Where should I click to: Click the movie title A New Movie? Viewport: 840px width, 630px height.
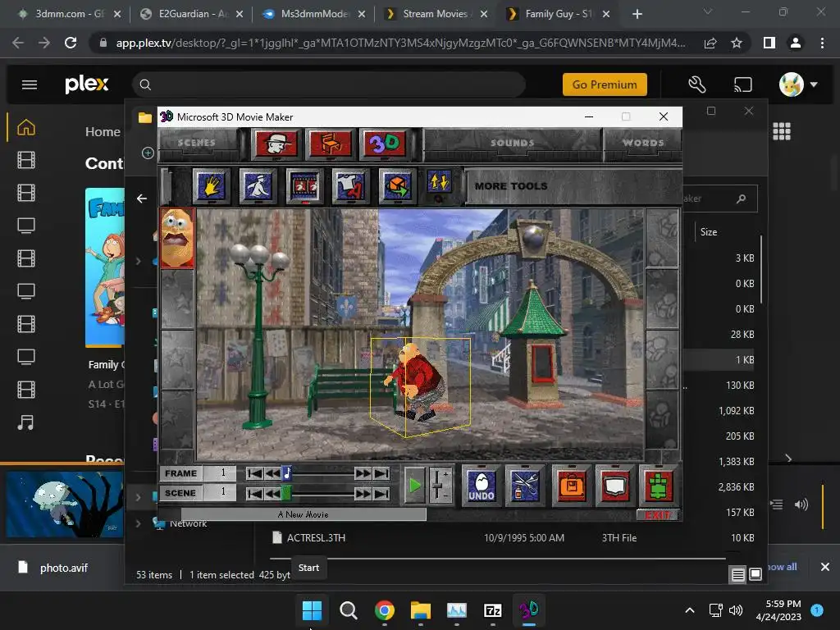pos(304,514)
